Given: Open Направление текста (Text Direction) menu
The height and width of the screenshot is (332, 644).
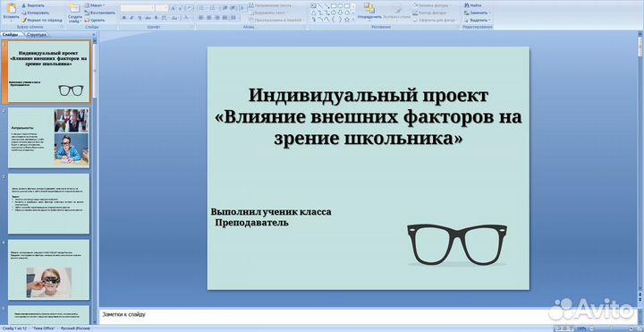Looking at the screenshot, I should click(271, 5).
